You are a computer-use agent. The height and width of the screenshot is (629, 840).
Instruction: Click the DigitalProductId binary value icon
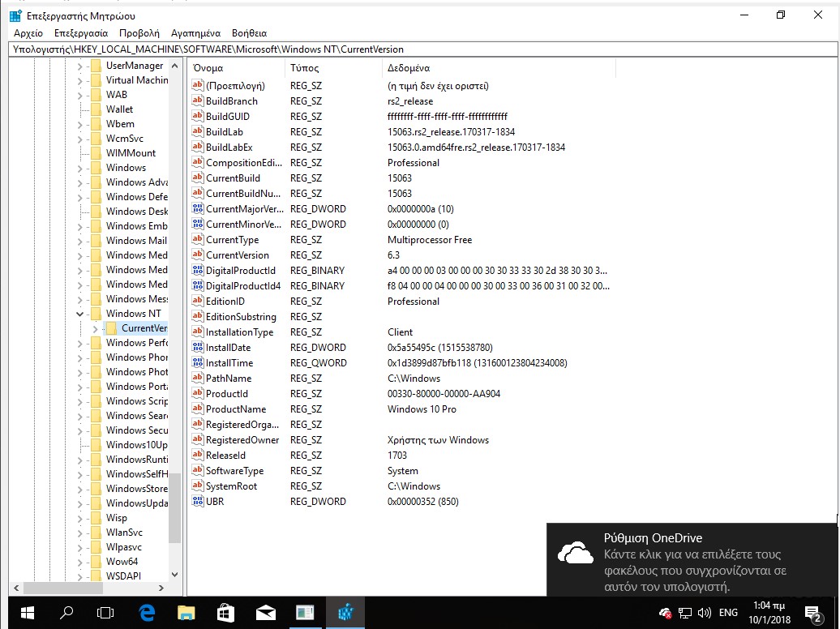click(x=198, y=271)
